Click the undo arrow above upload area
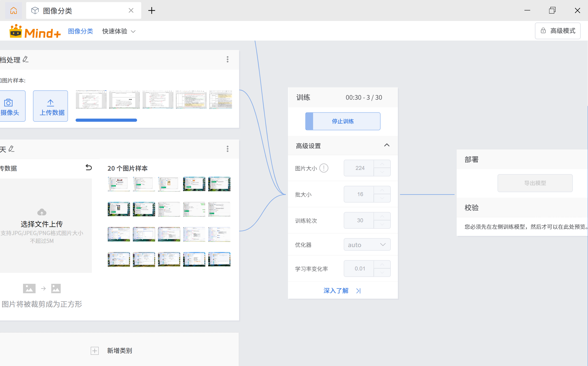Viewport: 588px width, 366px height. [89, 168]
